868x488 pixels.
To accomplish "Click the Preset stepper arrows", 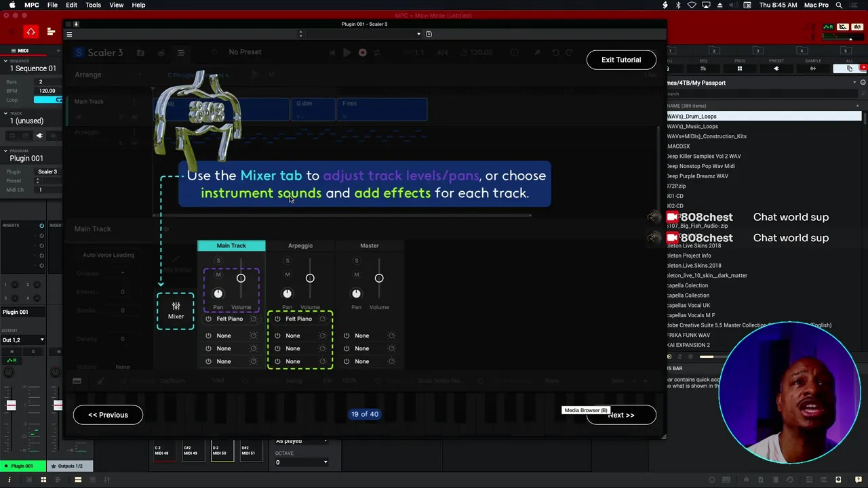I will point(37,181).
